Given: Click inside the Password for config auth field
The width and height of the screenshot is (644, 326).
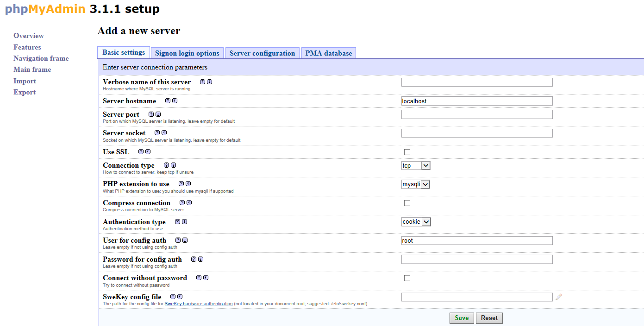Looking at the screenshot, I should (x=476, y=259).
